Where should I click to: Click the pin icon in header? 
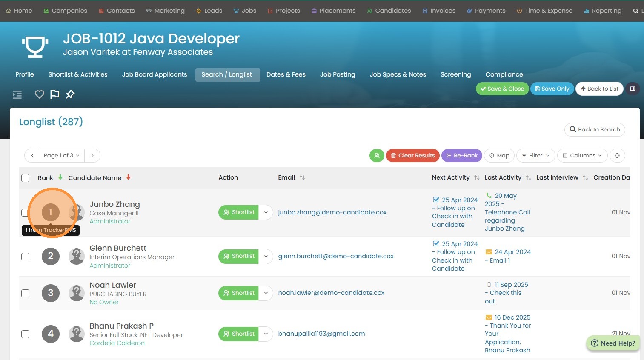(70, 94)
